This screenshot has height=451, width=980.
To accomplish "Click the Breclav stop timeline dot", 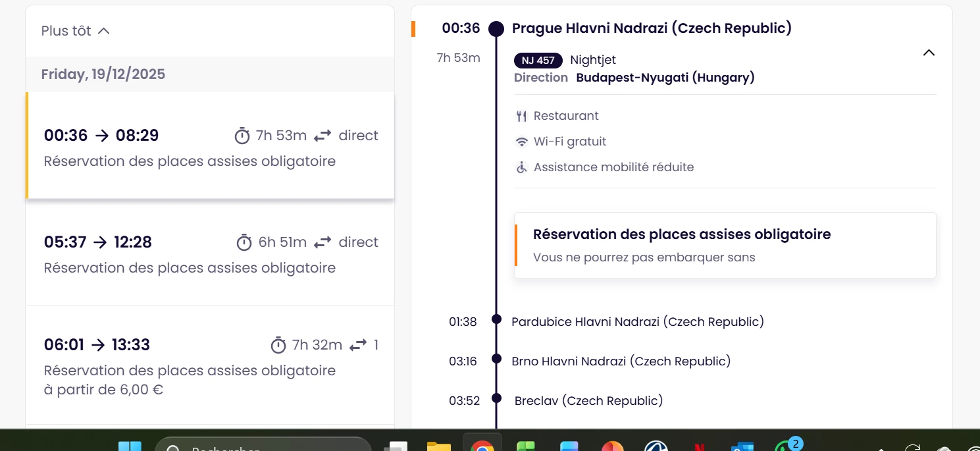I will [x=497, y=400].
